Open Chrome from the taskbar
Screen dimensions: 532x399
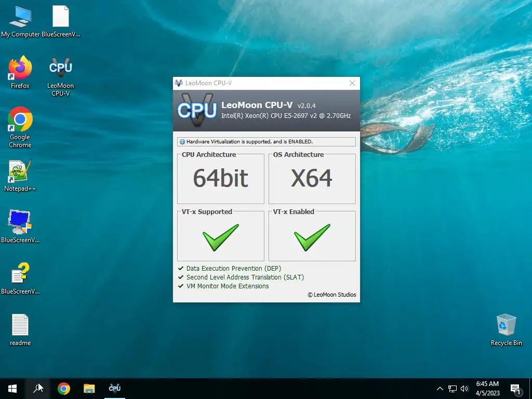pos(64,389)
